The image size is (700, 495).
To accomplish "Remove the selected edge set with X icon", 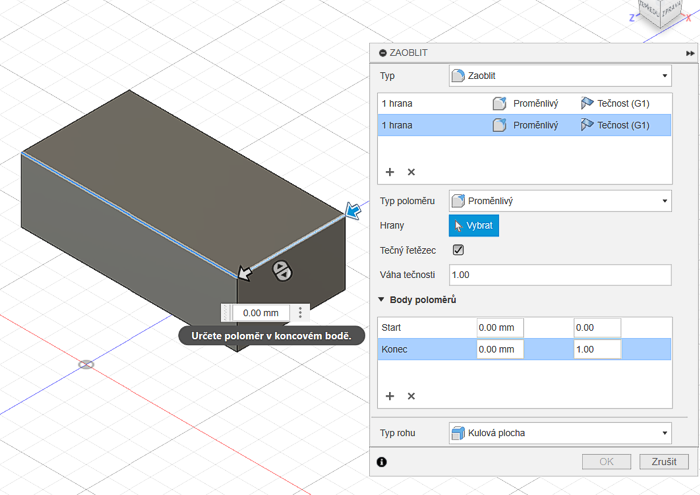I will (x=411, y=172).
